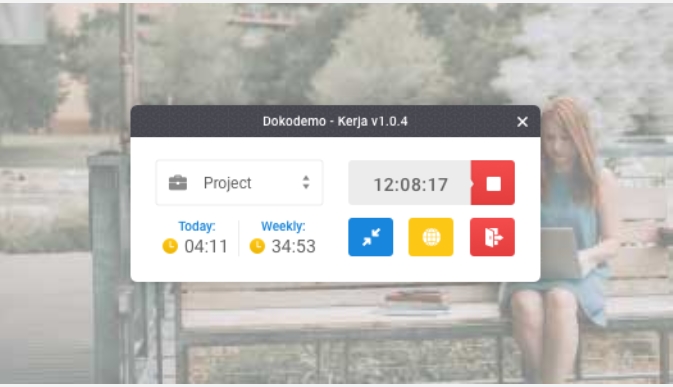Click the red door logout button
Screen dimensions: 673x387
(x=492, y=237)
